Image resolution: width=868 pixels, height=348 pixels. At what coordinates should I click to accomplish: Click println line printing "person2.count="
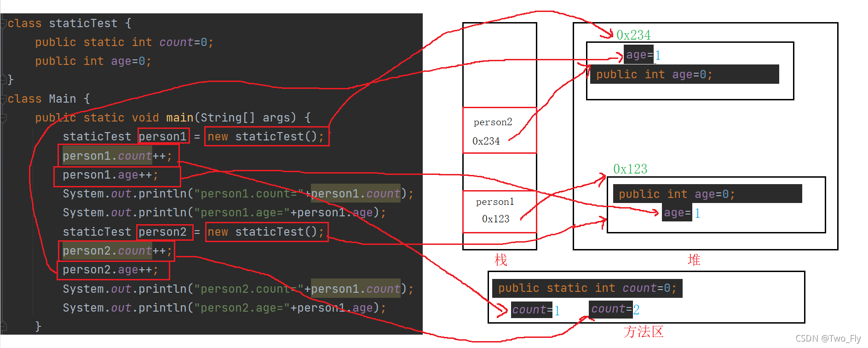(x=238, y=289)
